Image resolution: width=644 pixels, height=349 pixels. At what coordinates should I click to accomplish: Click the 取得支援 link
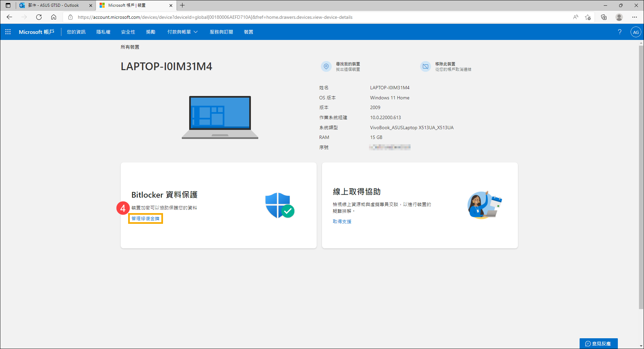(x=342, y=221)
